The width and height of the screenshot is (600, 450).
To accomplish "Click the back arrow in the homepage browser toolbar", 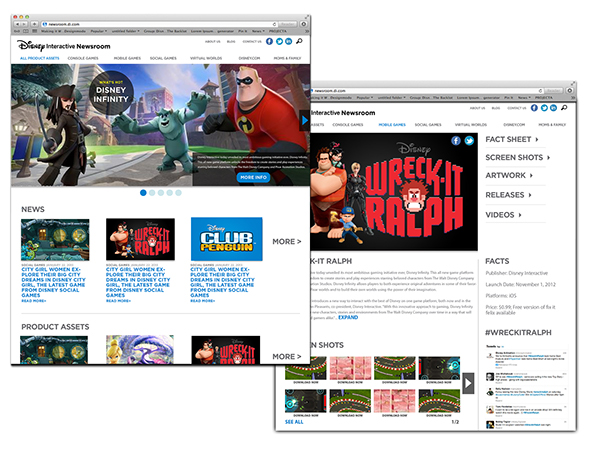I will click(17, 24).
